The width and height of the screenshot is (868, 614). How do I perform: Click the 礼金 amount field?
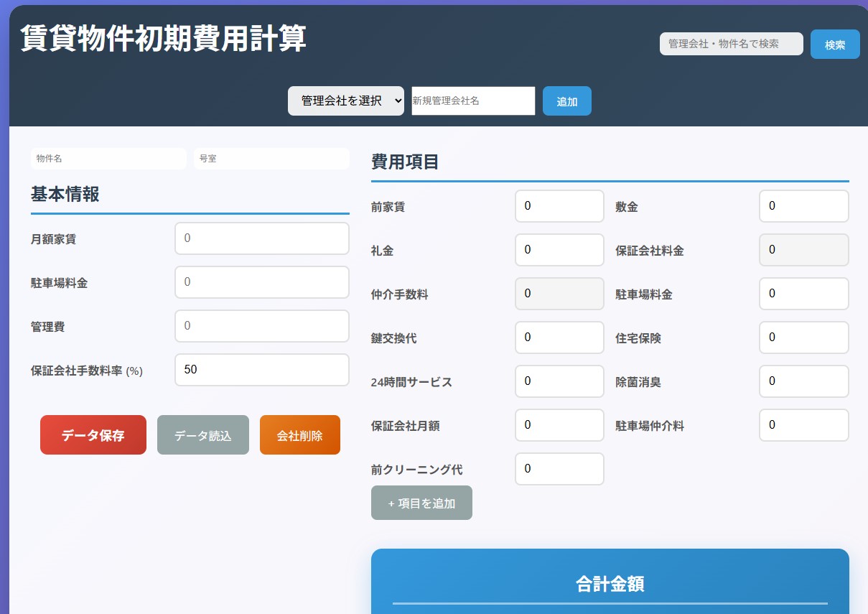click(559, 250)
